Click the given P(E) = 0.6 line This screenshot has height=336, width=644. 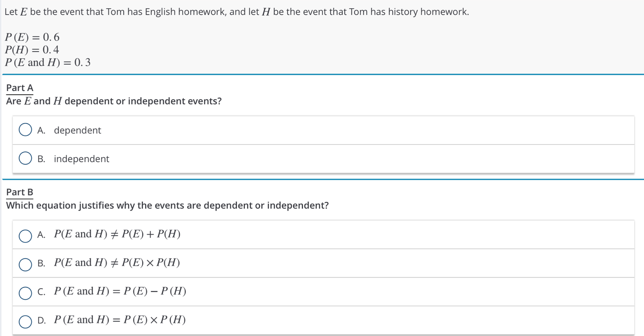click(x=32, y=37)
